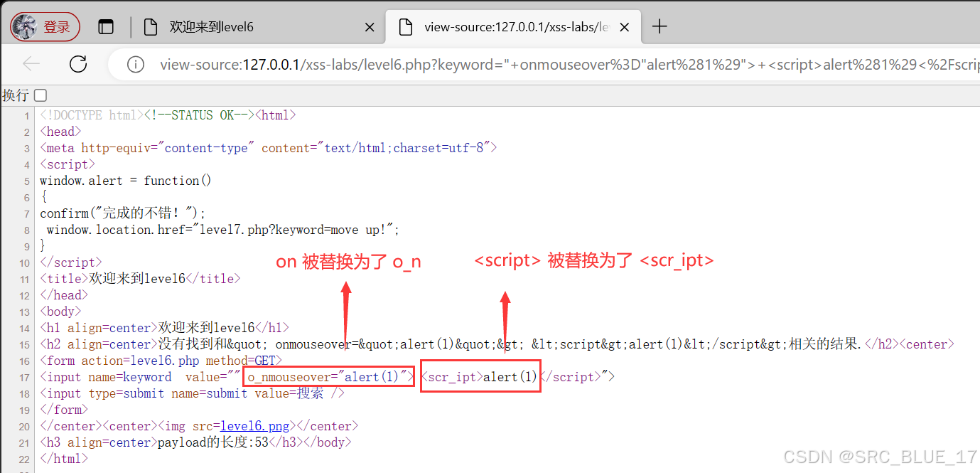Viewport: 980px width, 473px height.
Task: Click the page icon on the 欢迎来到level6 tab
Action: 151,26
